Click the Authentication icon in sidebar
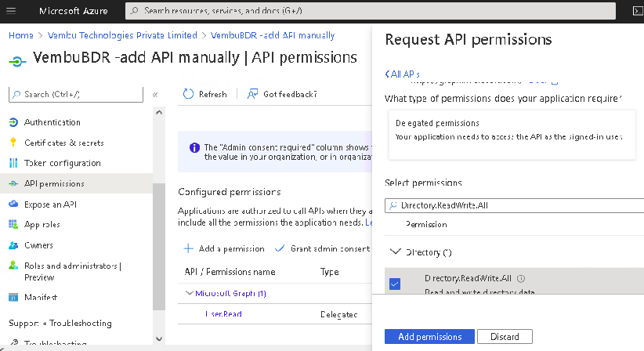Image resolution: width=644 pixels, height=351 pixels. point(13,122)
